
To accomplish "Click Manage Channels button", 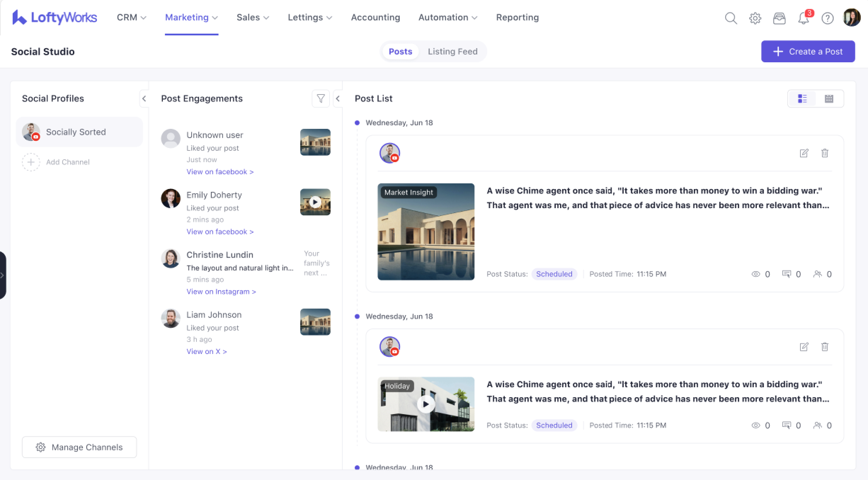I will tap(79, 447).
